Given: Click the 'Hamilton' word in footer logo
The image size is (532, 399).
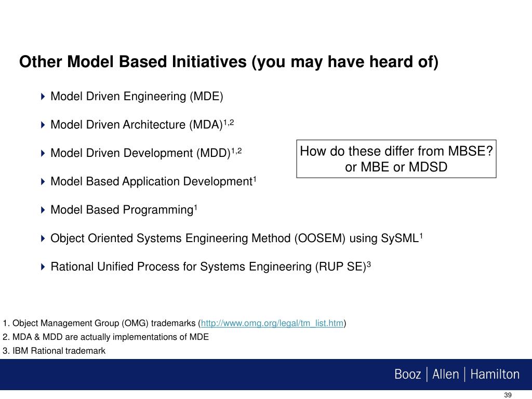Looking at the screenshot, I should [x=495, y=375].
